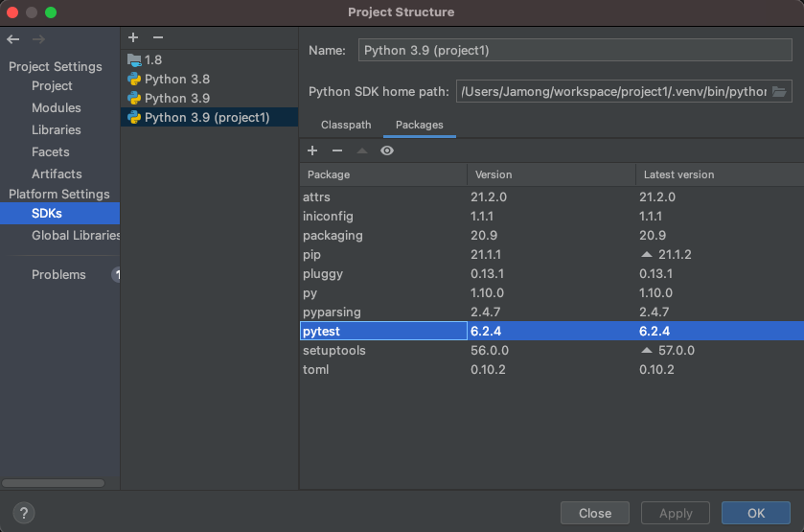Select the 1.8 JDK folder icon
The height and width of the screenshot is (532, 804).
click(134, 60)
